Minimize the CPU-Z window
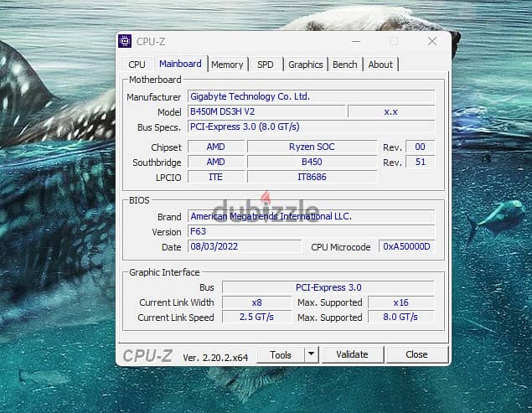Viewport: 532px width, 413px height. [x=356, y=41]
